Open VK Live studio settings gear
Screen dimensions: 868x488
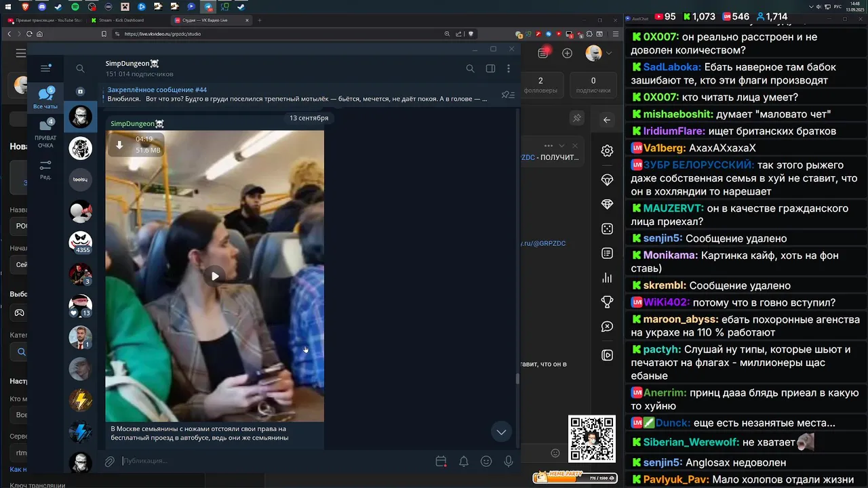(x=607, y=150)
